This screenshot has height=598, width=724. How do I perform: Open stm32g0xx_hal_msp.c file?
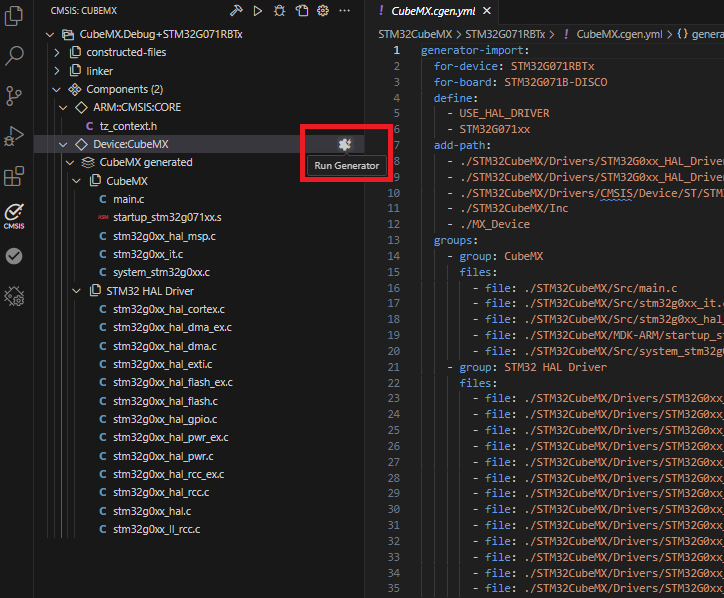coord(164,236)
